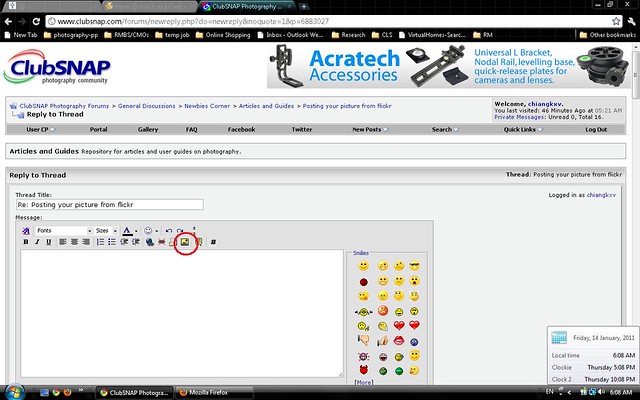Open the photography-pp bookmarks folder
Image resolution: width=640 pixels, height=400 pixels.
(71, 35)
